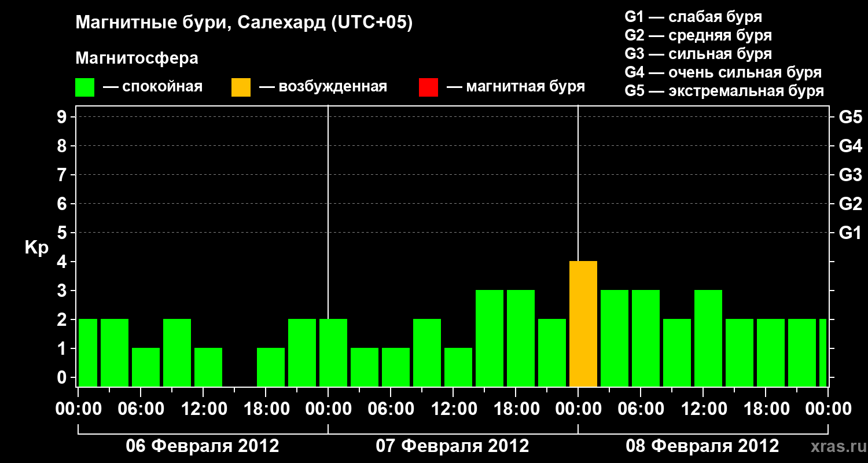The width and height of the screenshot is (868, 463).
Task: Click the '— магнитная буря' legend text
Action: point(516,87)
